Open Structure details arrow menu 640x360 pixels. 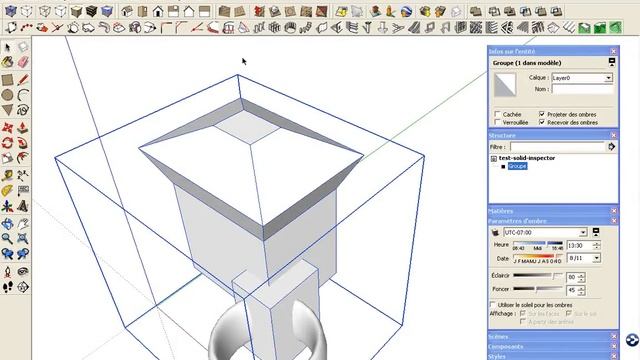[611, 147]
